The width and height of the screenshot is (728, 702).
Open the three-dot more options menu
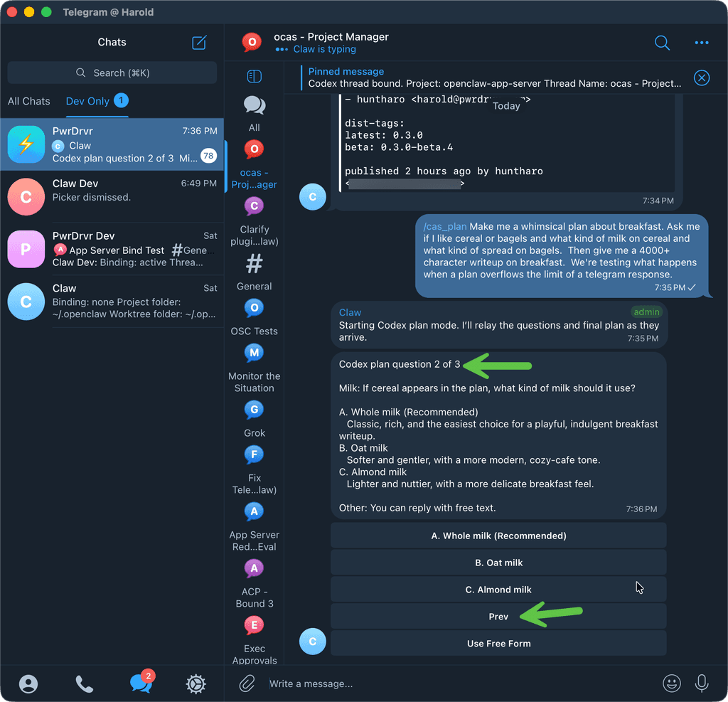pos(701,43)
